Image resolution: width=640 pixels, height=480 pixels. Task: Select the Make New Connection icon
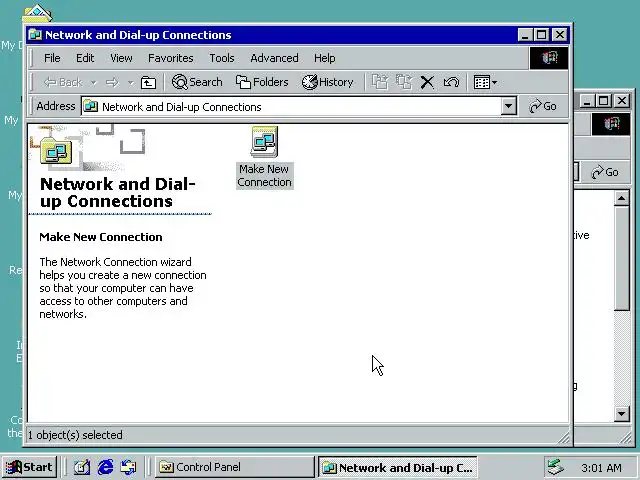coord(264,158)
